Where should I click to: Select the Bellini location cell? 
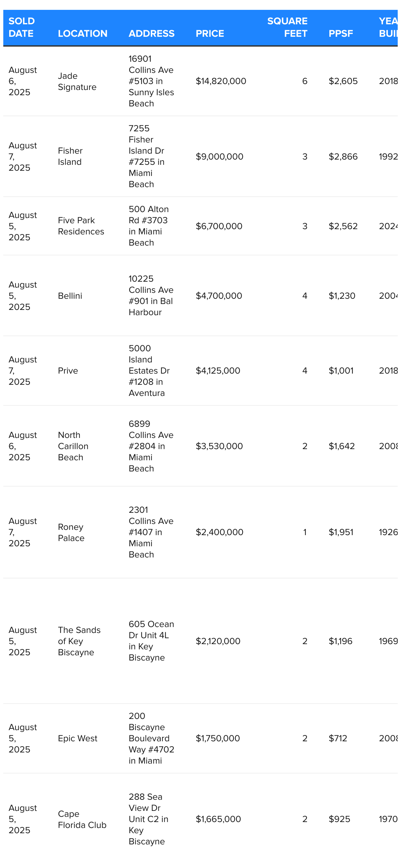70,295
